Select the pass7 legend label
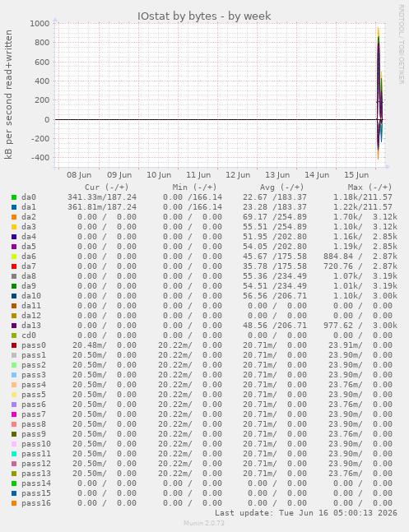The height and width of the screenshot is (532, 409). click(33, 414)
